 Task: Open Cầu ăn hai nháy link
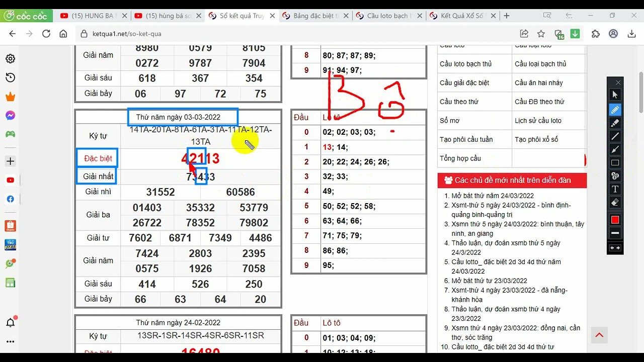pyautogui.click(x=539, y=83)
